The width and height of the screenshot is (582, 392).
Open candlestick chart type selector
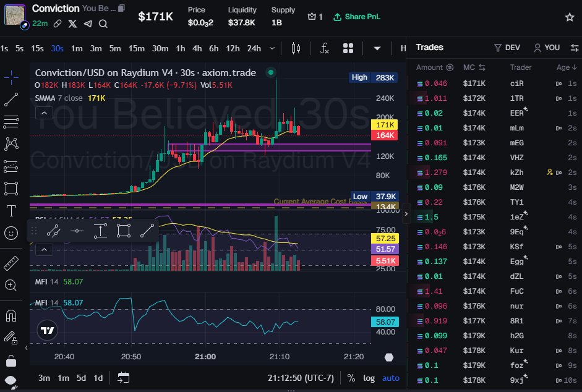tap(296, 48)
